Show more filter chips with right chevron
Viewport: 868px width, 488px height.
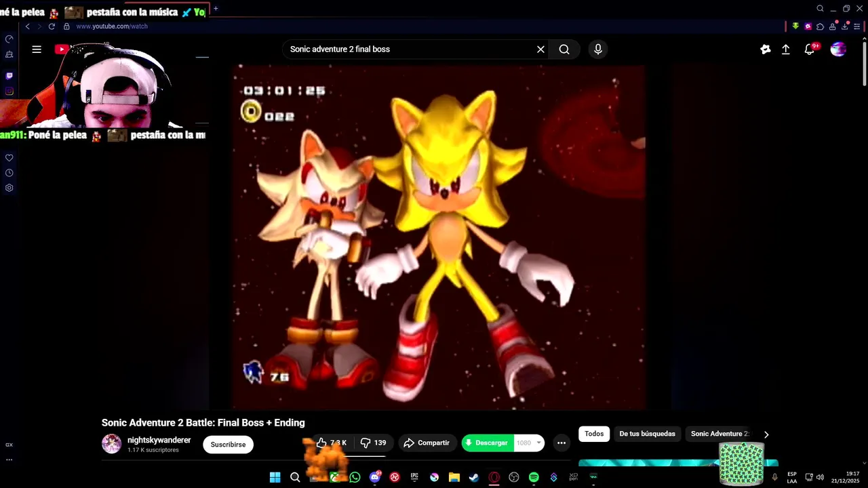pyautogui.click(x=766, y=434)
